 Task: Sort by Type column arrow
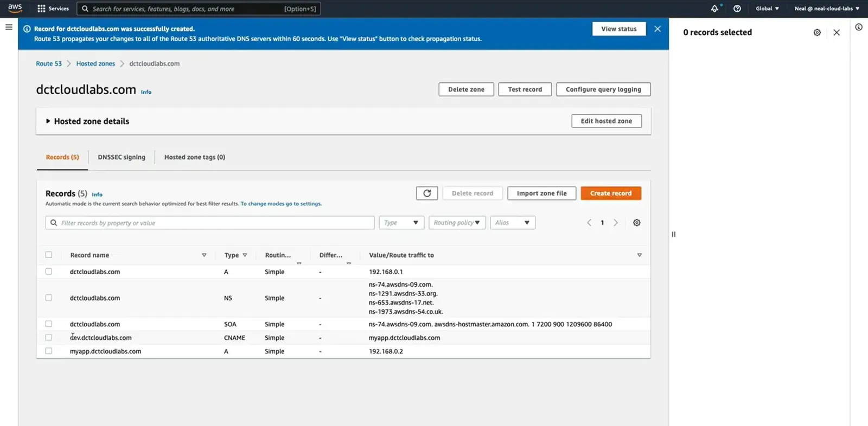pyautogui.click(x=245, y=255)
